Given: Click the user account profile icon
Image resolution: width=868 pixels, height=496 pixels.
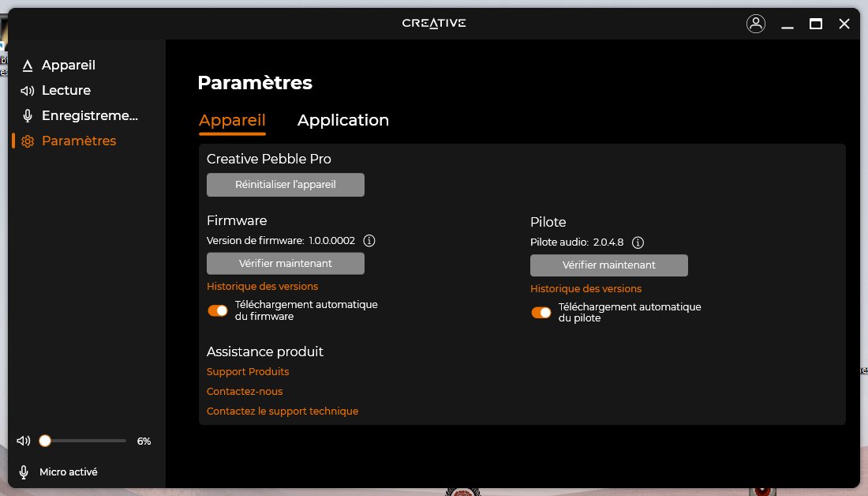Looking at the screenshot, I should [x=755, y=24].
